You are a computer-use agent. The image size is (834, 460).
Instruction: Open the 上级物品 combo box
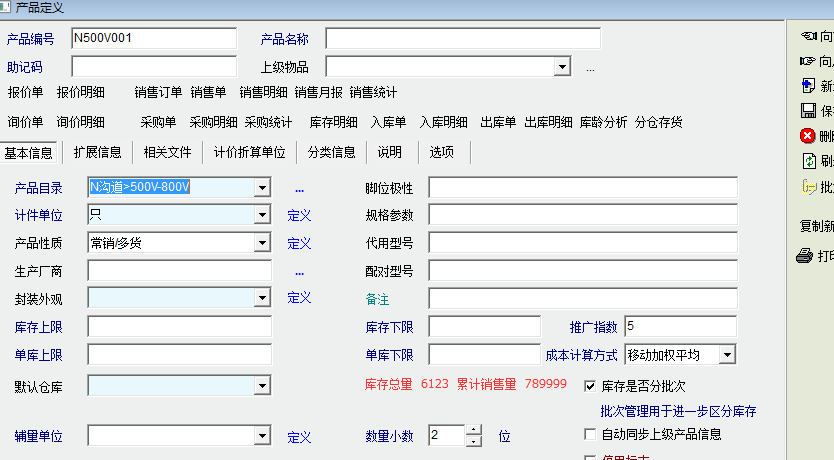tap(562, 68)
